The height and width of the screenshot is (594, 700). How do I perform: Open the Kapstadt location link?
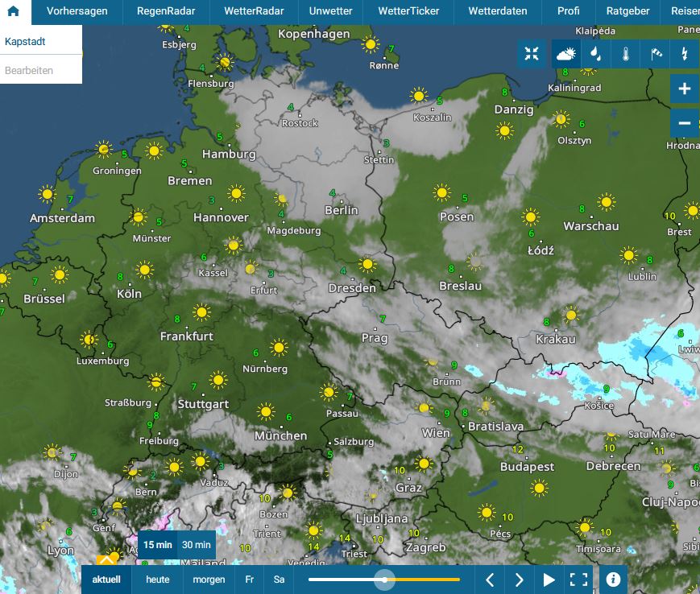25,41
